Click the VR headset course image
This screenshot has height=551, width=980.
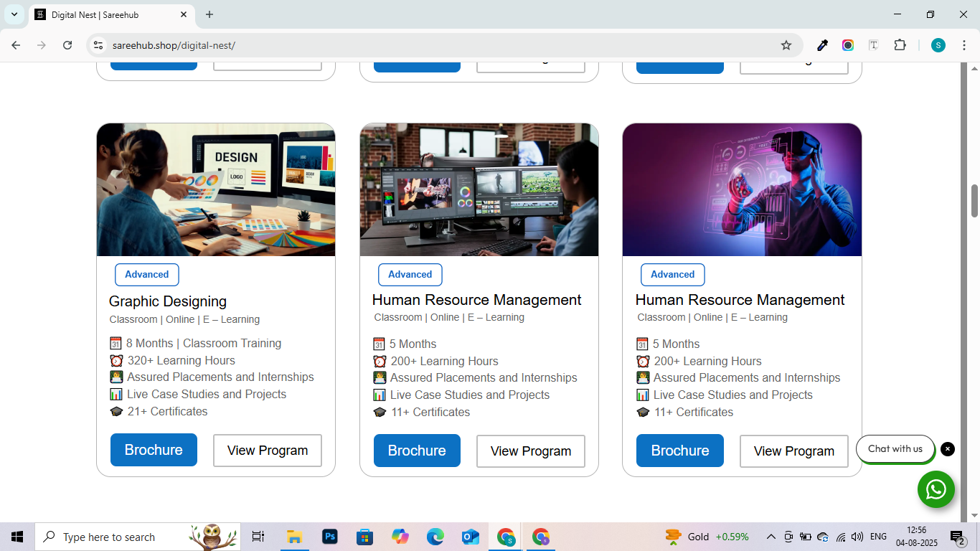[742, 189]
